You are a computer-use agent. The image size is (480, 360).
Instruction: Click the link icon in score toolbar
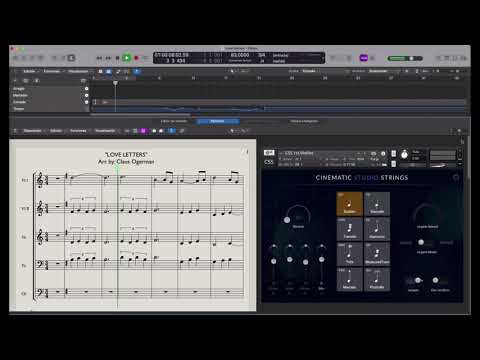tap(182, 131)
